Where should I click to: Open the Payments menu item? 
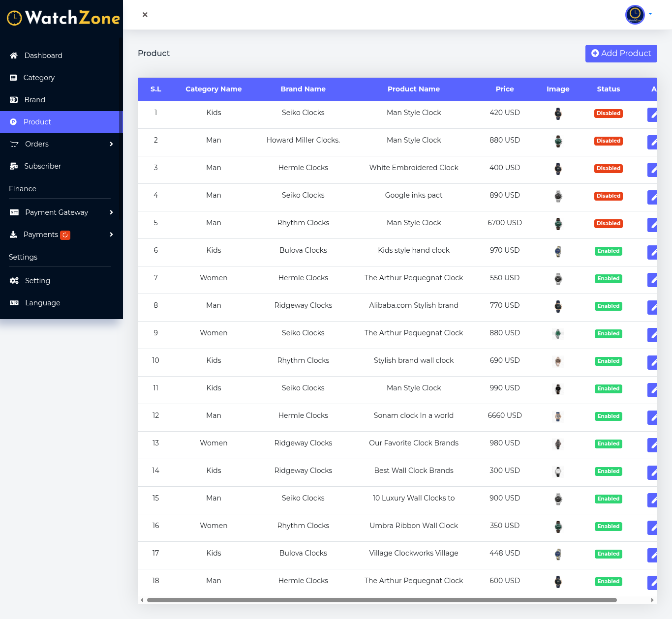[x=41, y=235]
